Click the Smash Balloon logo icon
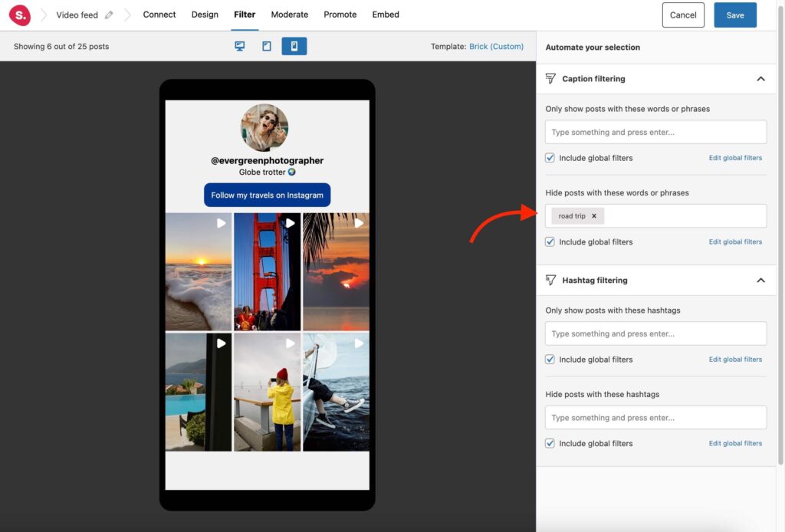 pos(19,15)
